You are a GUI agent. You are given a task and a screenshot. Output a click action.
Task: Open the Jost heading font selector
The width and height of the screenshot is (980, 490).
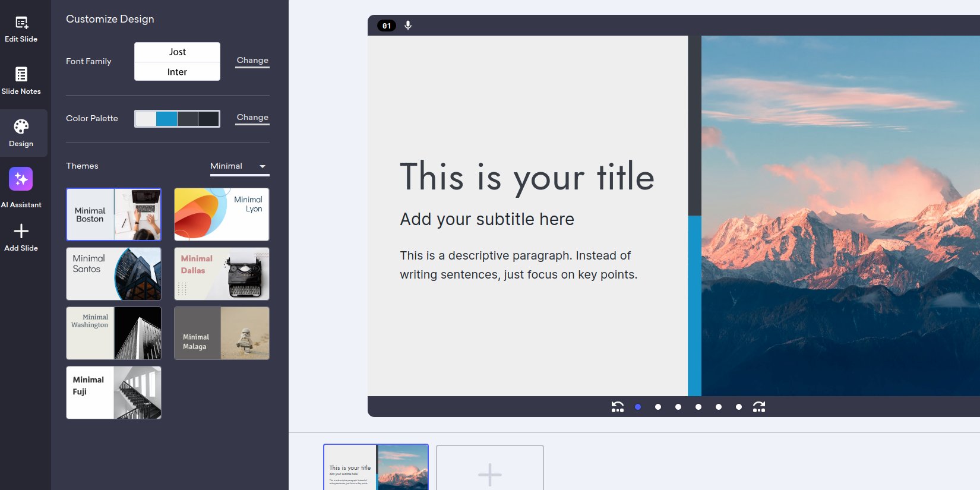pos(177,52)
